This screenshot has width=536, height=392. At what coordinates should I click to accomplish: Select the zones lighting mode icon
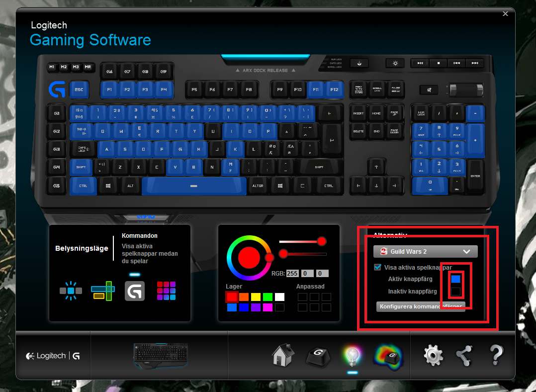coord(102,291)
